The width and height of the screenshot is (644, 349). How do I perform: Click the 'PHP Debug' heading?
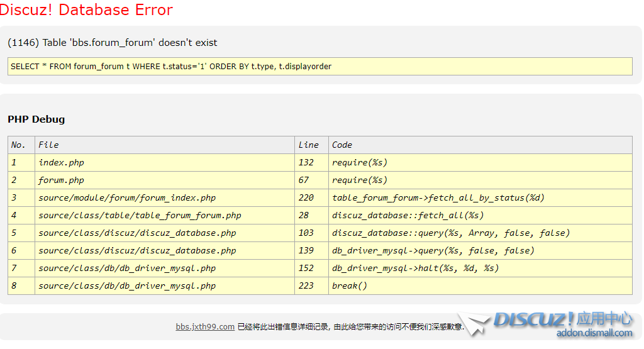(x=36, y=119)
